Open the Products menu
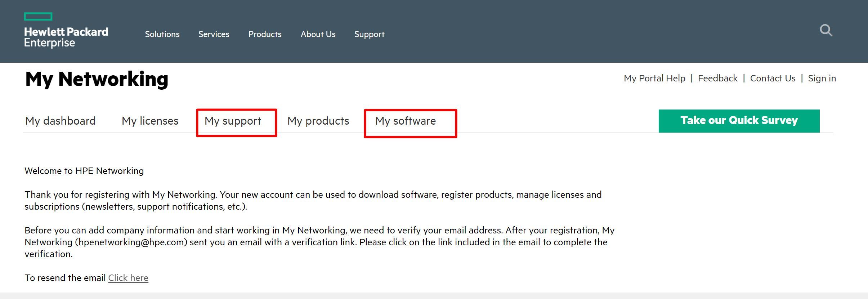The height and width of the screenshot is (299, 868). (x=265, y=34)
